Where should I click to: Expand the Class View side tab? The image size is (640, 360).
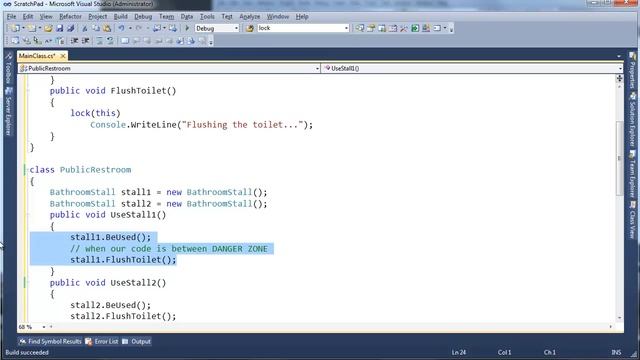(x=632, y=220)
